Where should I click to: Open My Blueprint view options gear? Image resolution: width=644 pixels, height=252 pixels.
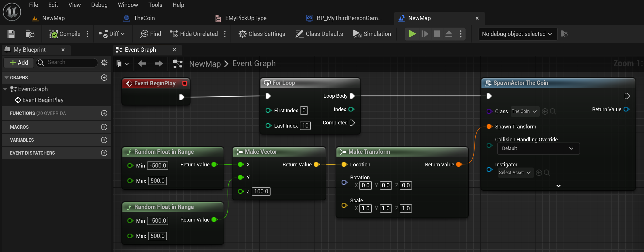(x=104, y=62)
